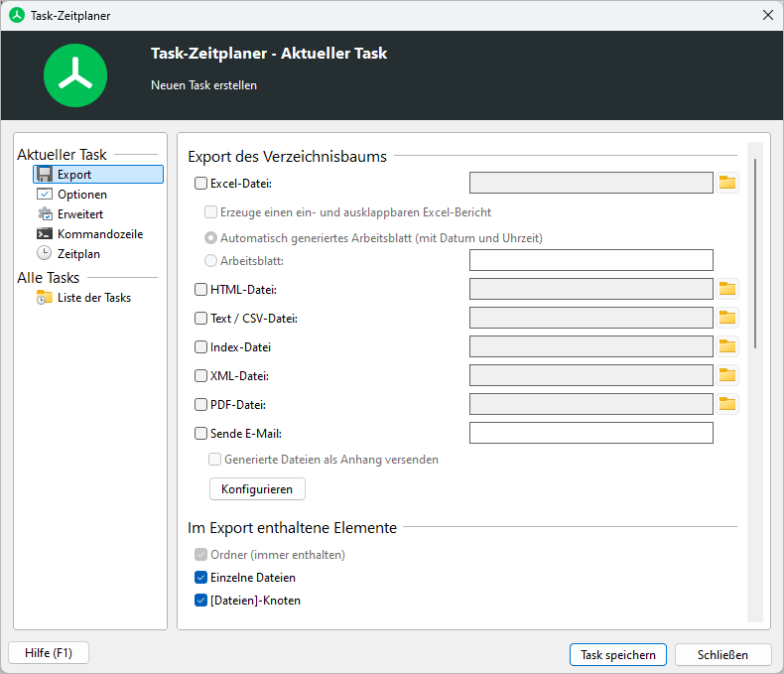784x674 pixels.
Task: Click the Liste der Tasks folder icon
Action: [45, 298]
